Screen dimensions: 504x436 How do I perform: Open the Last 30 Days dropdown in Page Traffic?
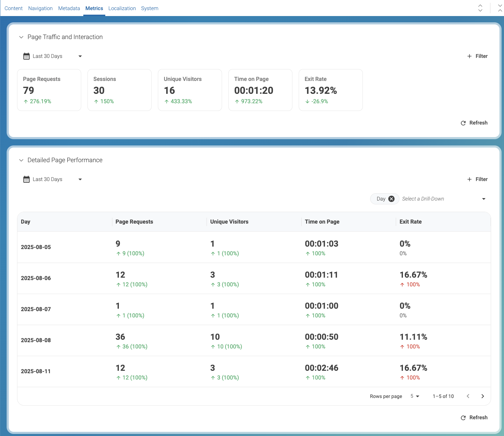point(80,56)
